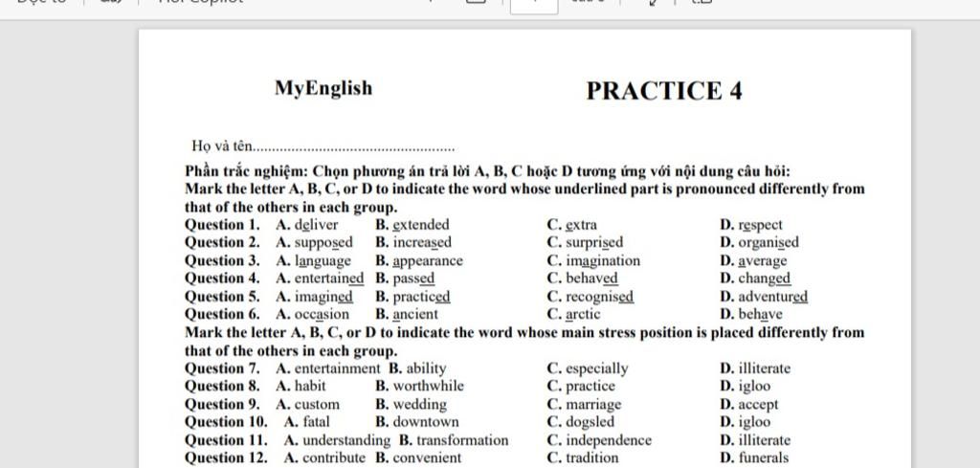Screen dimensions: 980x468
Task: Click the 'Question 1.' label
Action: (x=222, y=225)
